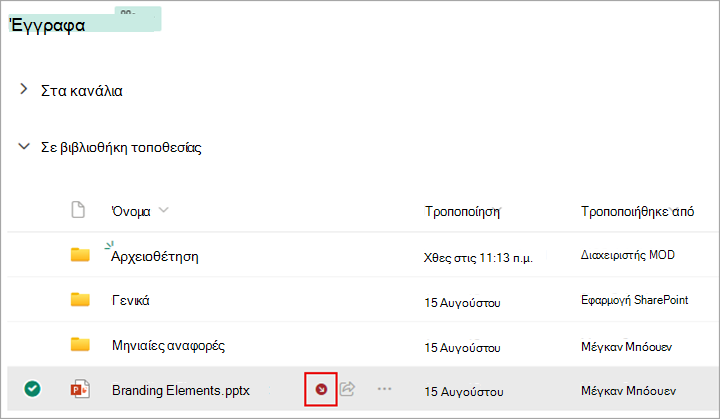Open the Τροποποίηση column header menu
This screenshot has width=720, height=419.
click(x=462, y=211)
